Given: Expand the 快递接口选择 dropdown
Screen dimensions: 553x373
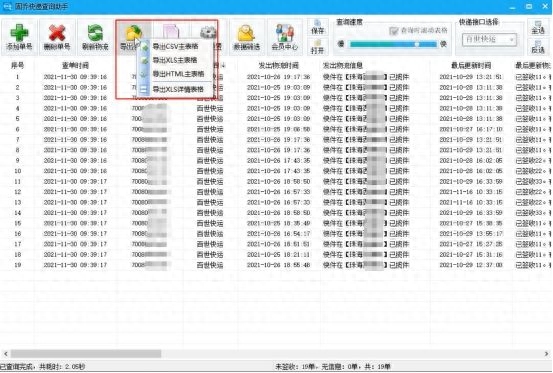Looking at the screenshot, I should [x=489, y=39].
